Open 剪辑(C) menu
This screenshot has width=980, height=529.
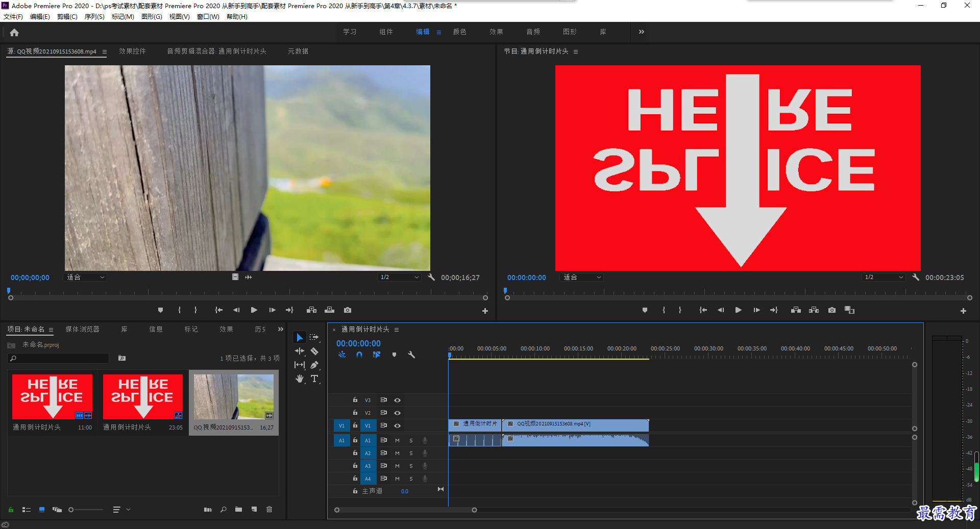67,16
